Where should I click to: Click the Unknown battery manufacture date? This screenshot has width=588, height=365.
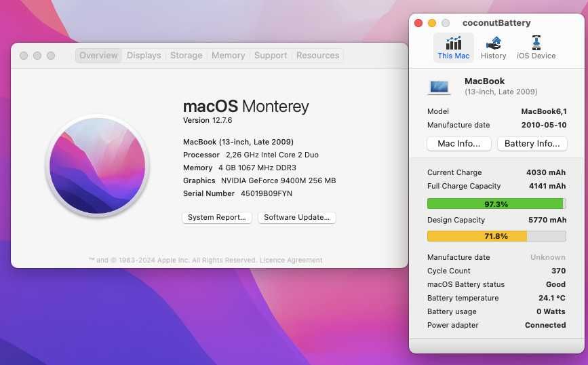(548, 257)
